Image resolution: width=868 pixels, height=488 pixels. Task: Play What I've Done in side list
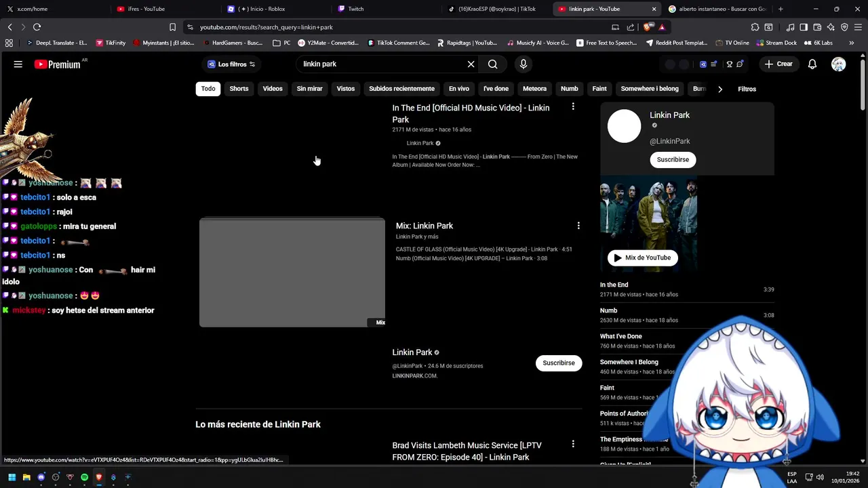pyautogui.click(x=686, y=341)
